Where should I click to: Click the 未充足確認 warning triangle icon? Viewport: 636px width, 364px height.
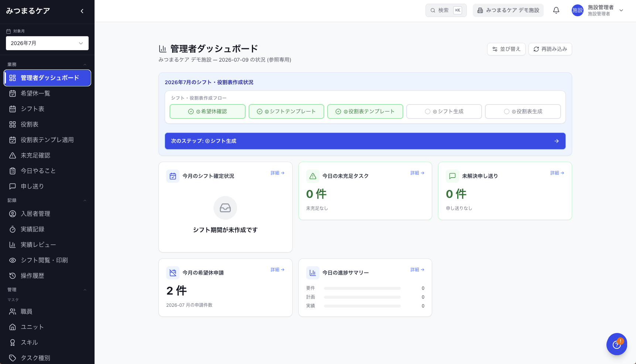[x=13, y=155]
